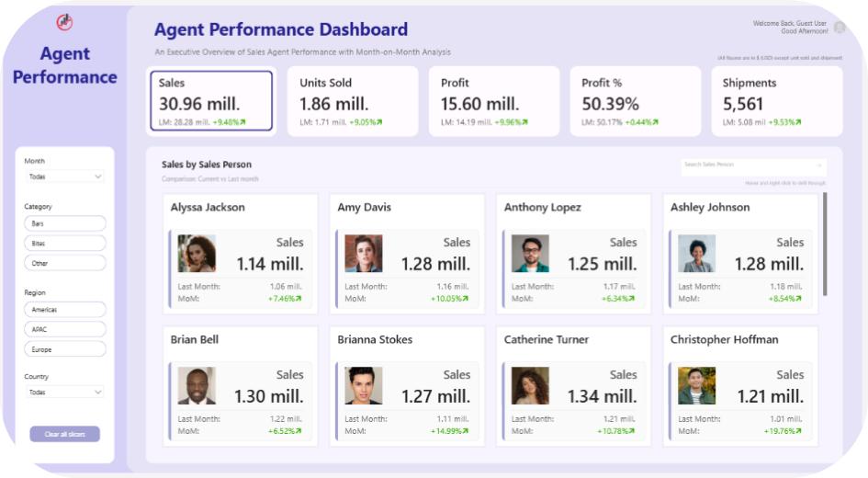Screen dimensions: 868x478
Task: Click the Agent Performance logo icon
Action: pyautogui.click(x=64, y=22)
